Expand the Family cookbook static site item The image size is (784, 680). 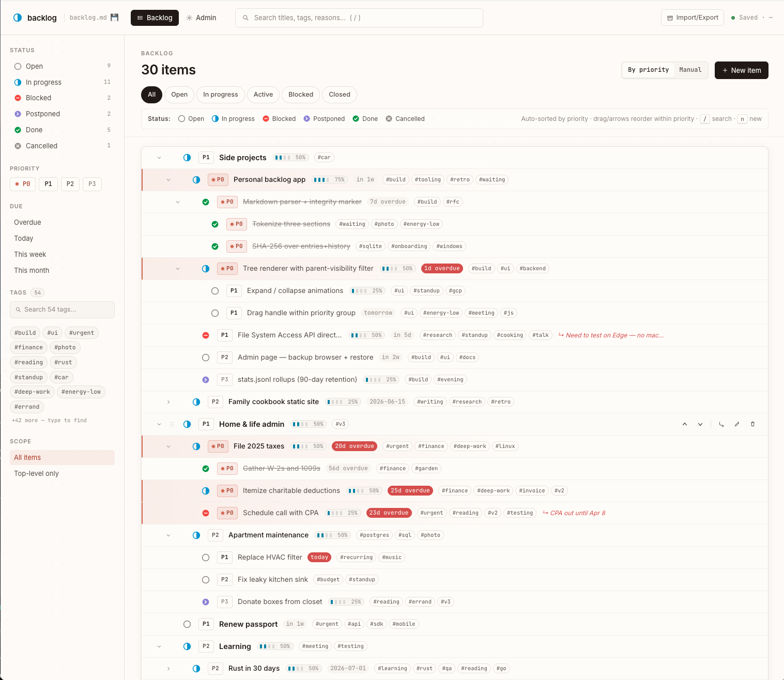point(168,402)
